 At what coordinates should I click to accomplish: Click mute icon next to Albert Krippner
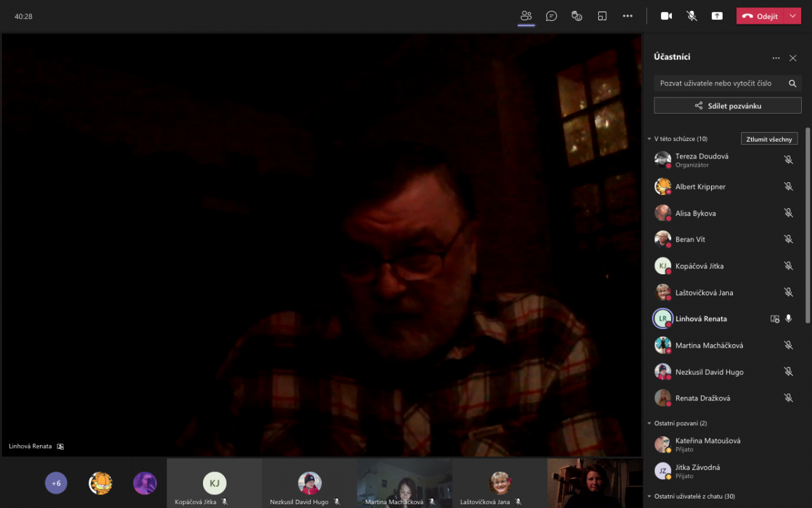pyautogui.click(x=788, y=186)
